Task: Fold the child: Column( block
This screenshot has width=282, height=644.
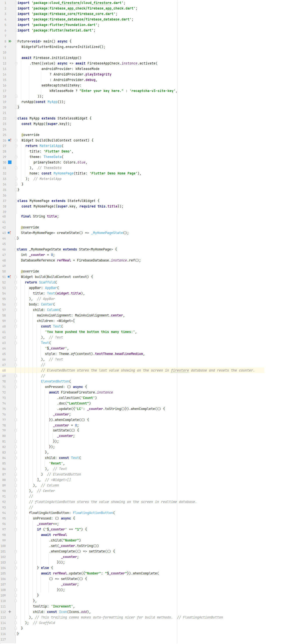Action: coord(15,310)
